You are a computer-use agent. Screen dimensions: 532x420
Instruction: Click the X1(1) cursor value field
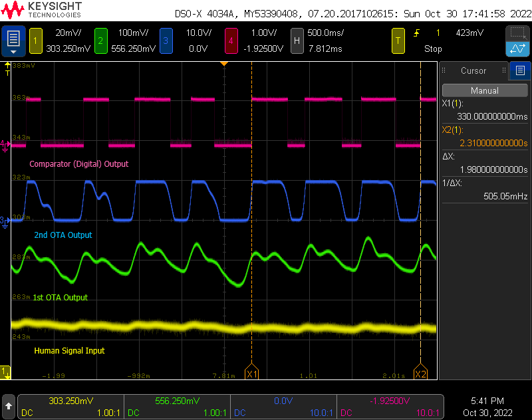[x=484, y=117]
